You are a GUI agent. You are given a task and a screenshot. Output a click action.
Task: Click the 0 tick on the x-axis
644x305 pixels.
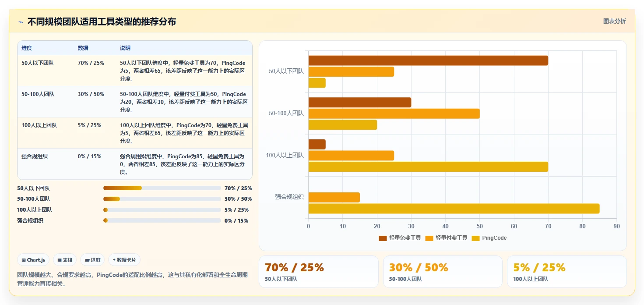pyautogui.click(x=309, y=227)
